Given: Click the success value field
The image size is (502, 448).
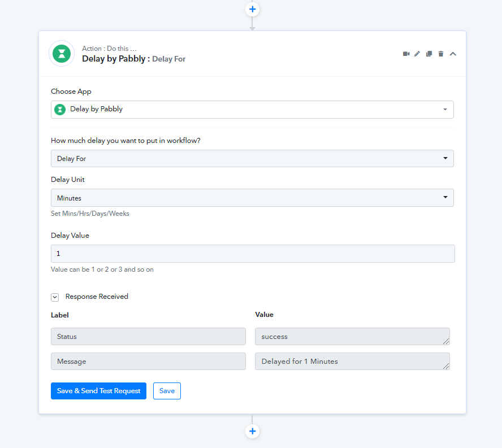Looking at the screenshot, I should (352, 336).
